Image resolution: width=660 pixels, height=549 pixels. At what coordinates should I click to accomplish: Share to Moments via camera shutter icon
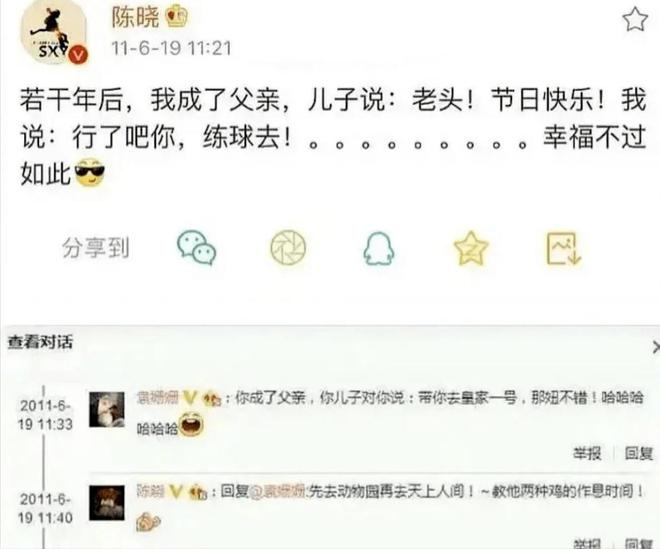pos(288,248)
